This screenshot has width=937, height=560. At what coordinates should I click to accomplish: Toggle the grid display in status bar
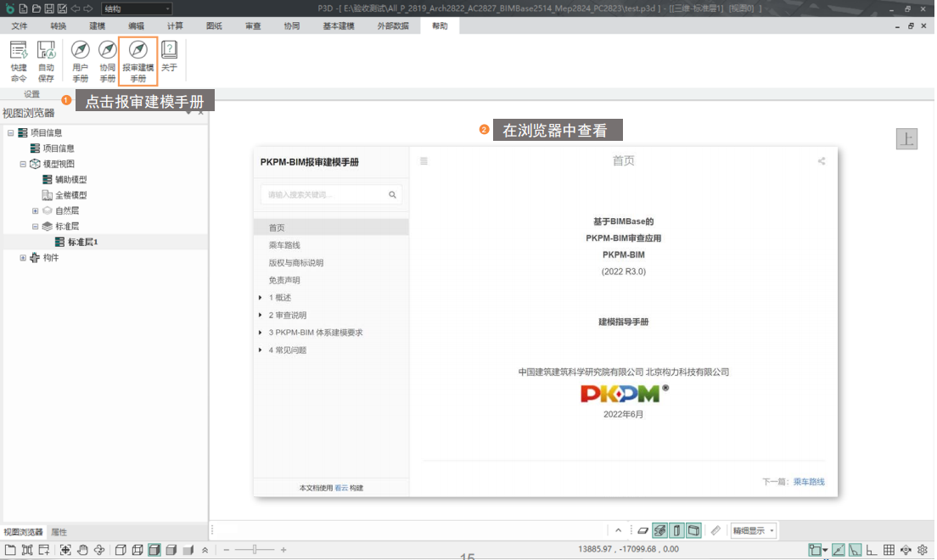coord(889,550)
